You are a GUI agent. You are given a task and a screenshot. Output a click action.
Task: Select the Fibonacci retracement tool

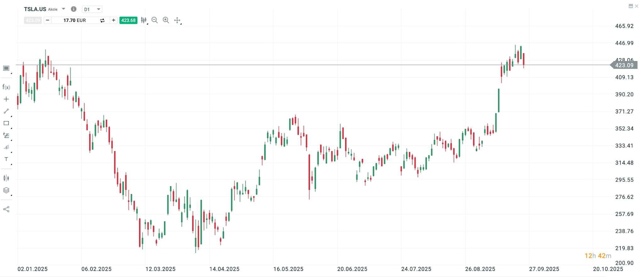[6, 136]
